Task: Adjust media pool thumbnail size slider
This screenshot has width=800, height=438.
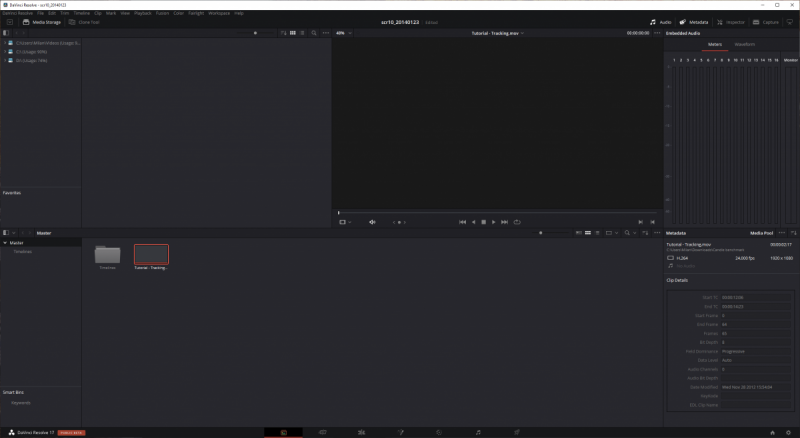Action: (x=541, y=233)
